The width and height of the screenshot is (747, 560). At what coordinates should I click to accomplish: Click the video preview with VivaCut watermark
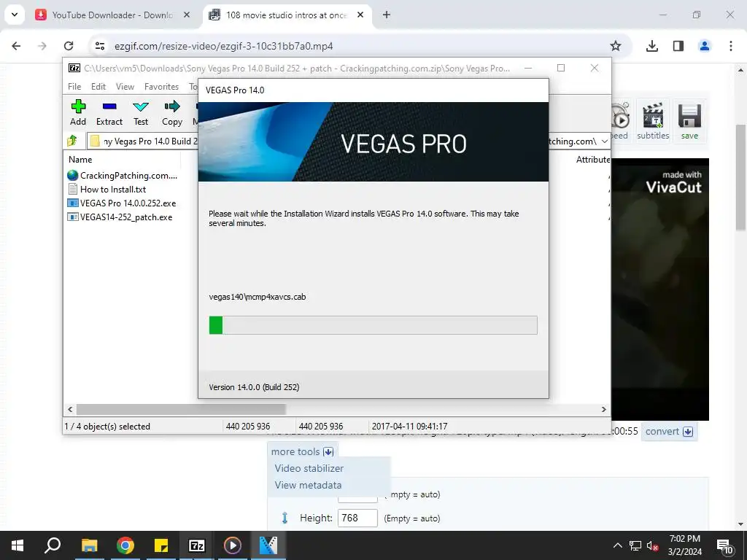[659, 289]
